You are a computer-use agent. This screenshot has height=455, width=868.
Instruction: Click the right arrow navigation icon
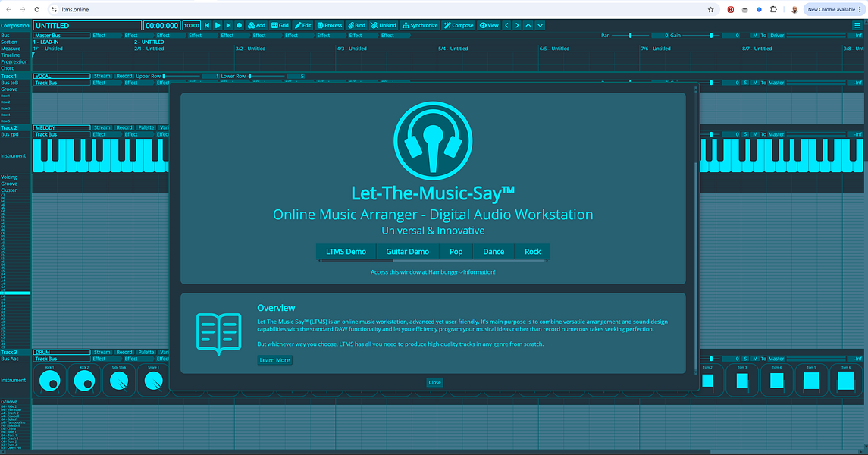coord(517,26)
